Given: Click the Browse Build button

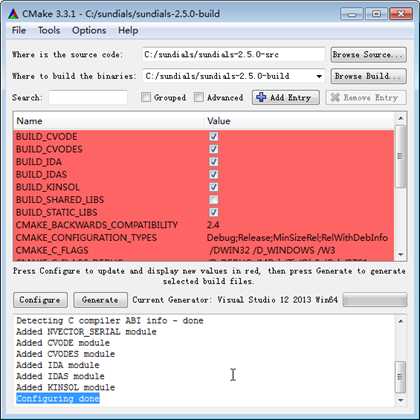Looking at the screenshot, I should coord(368,76).
